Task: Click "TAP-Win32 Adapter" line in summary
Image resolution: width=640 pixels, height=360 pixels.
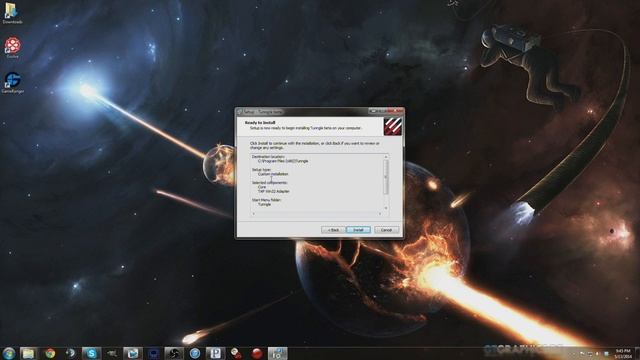Action: 273,191
